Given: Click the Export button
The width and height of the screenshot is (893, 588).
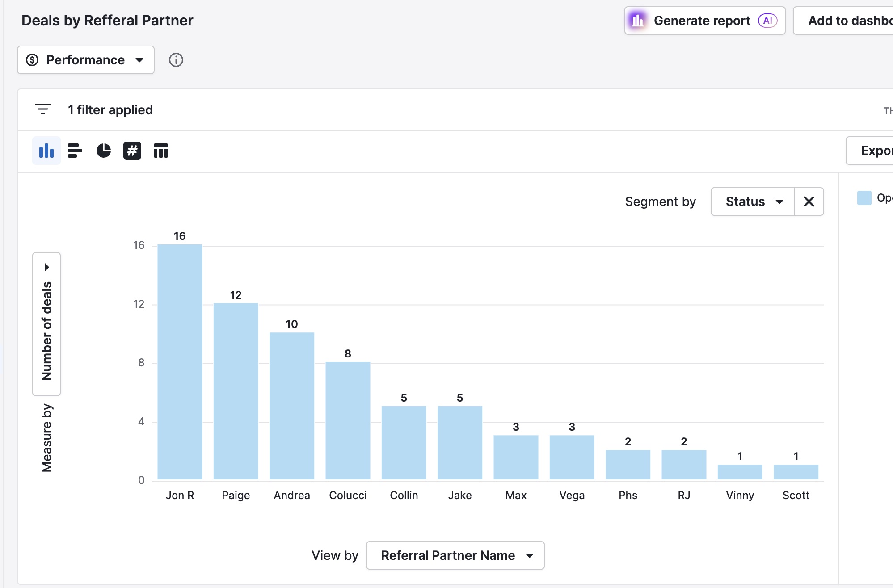Looking at the screenshot, I should [x=870, y=151].
